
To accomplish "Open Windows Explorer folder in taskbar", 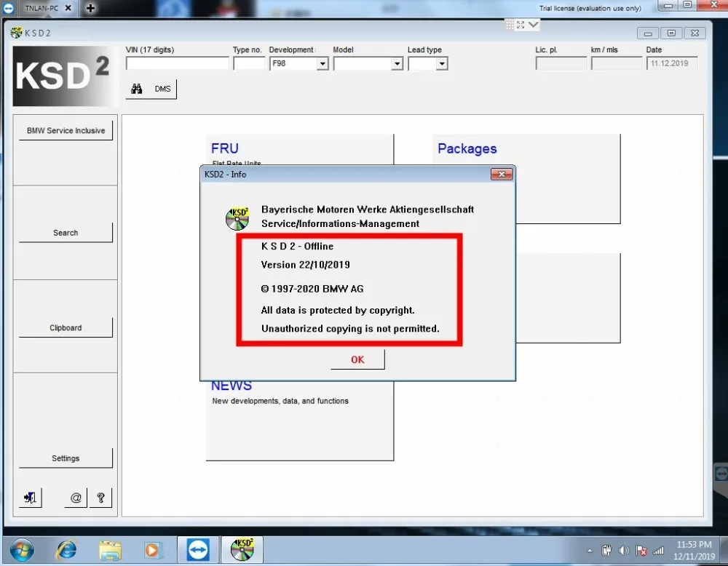I will point(110,551).
